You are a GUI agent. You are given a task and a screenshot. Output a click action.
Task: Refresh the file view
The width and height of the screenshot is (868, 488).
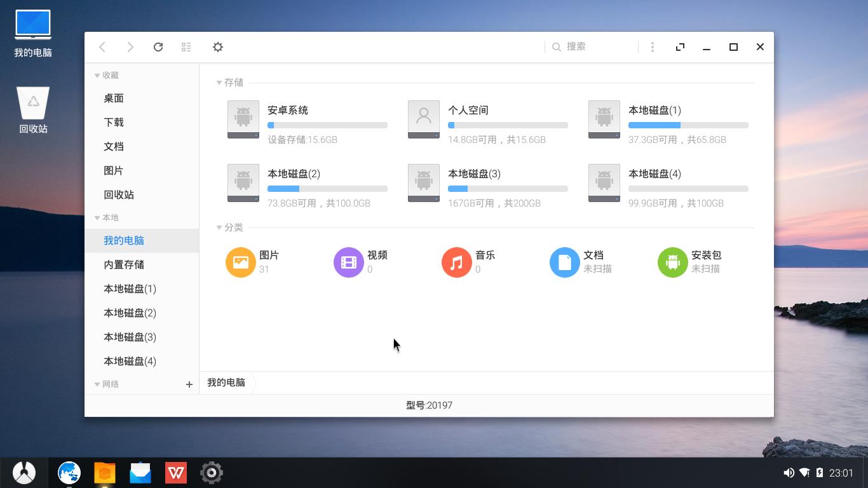click(x=158, y=46)
